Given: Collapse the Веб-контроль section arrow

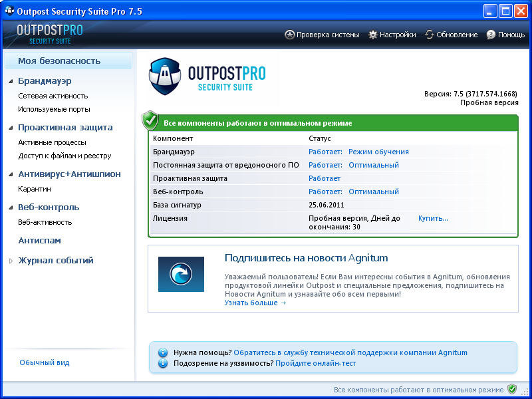Looking at the screenshot, I should tap(11, 207).
